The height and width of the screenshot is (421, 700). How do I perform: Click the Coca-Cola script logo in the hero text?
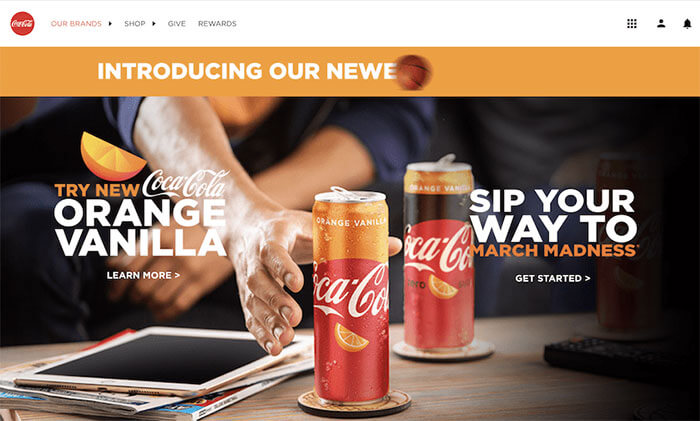(186, 183)
